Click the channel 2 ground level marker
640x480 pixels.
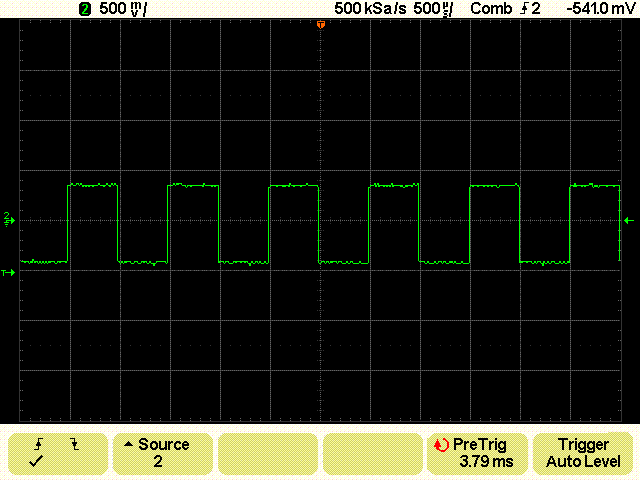click(9, 219)
